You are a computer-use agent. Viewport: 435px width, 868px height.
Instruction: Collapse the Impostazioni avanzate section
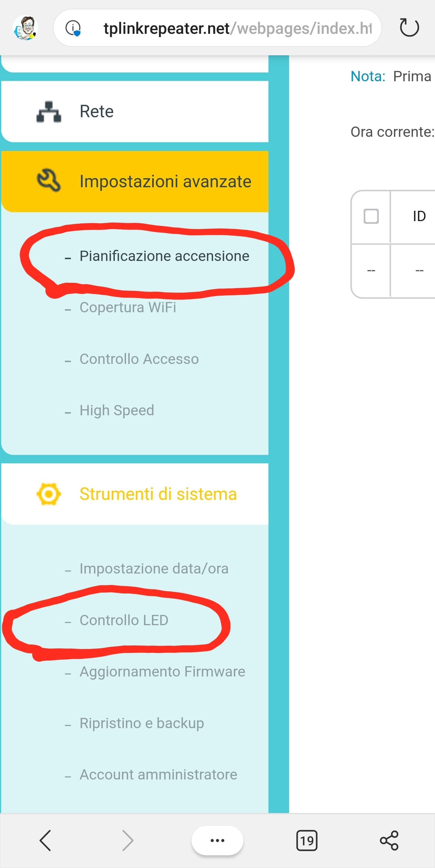165,182
